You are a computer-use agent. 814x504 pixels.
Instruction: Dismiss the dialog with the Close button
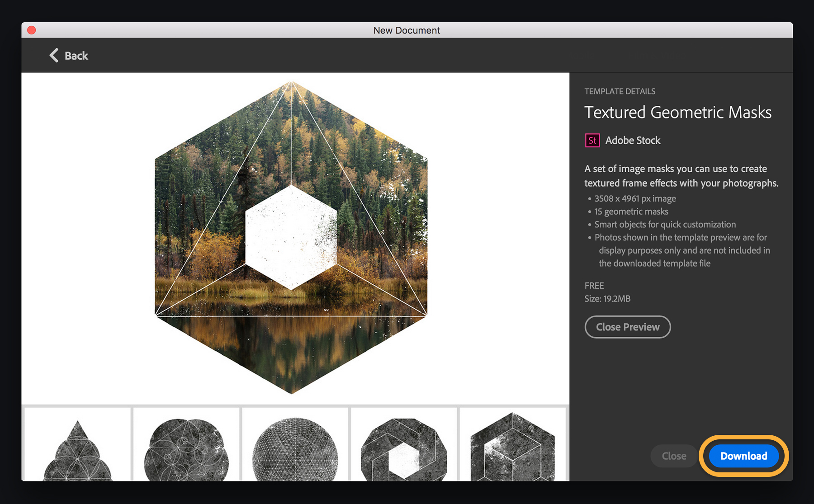point(673,456)
